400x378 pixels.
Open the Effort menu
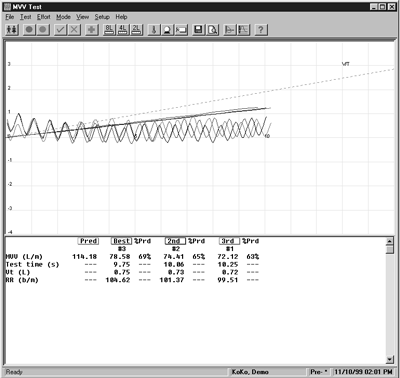(x=44, y=17)
